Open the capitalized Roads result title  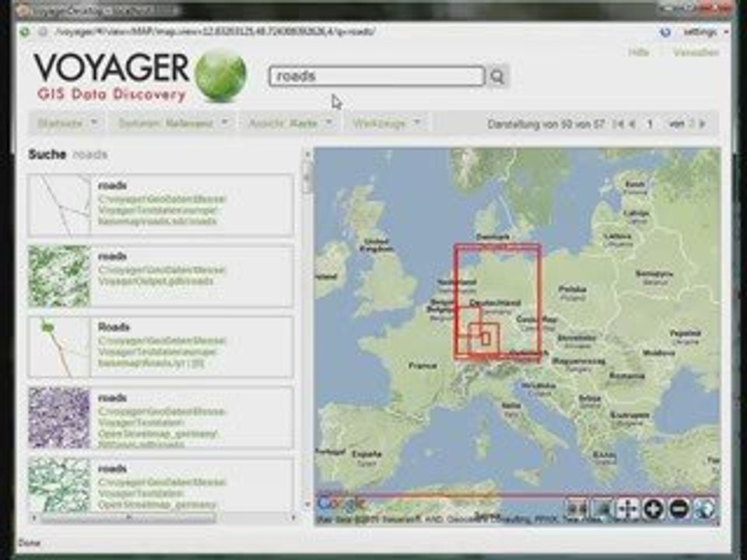[114, 327]
